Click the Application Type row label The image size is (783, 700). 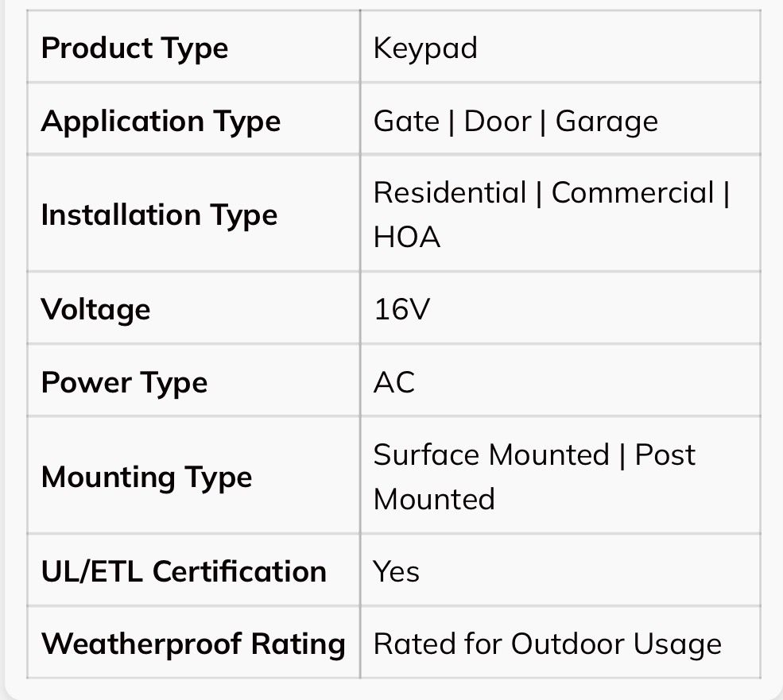tap(161, 121)
